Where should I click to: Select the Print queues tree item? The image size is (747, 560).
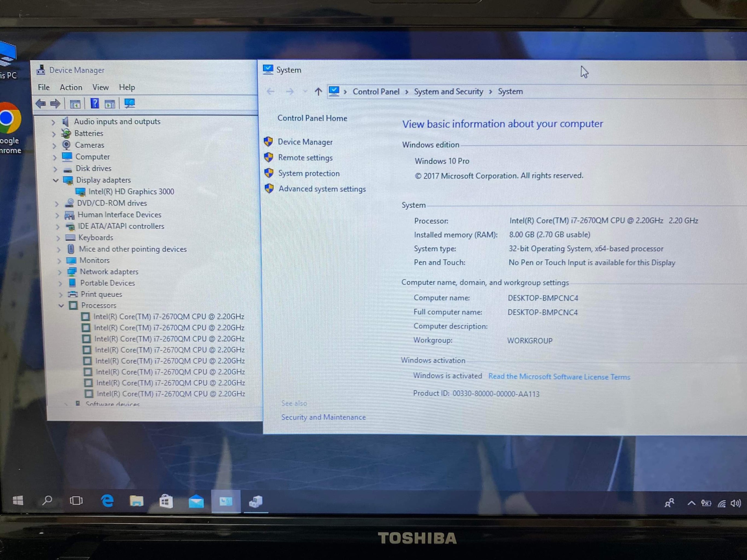point(101,294)
